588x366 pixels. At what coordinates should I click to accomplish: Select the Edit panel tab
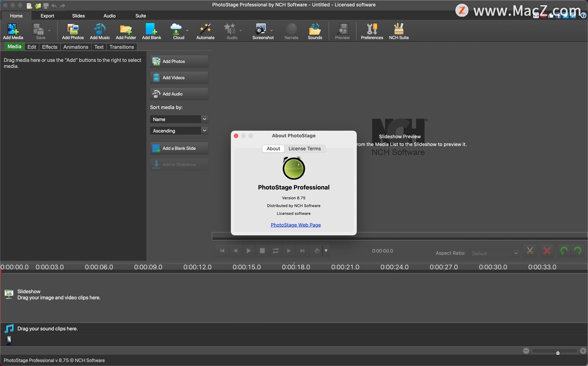(x=32, y=47)
